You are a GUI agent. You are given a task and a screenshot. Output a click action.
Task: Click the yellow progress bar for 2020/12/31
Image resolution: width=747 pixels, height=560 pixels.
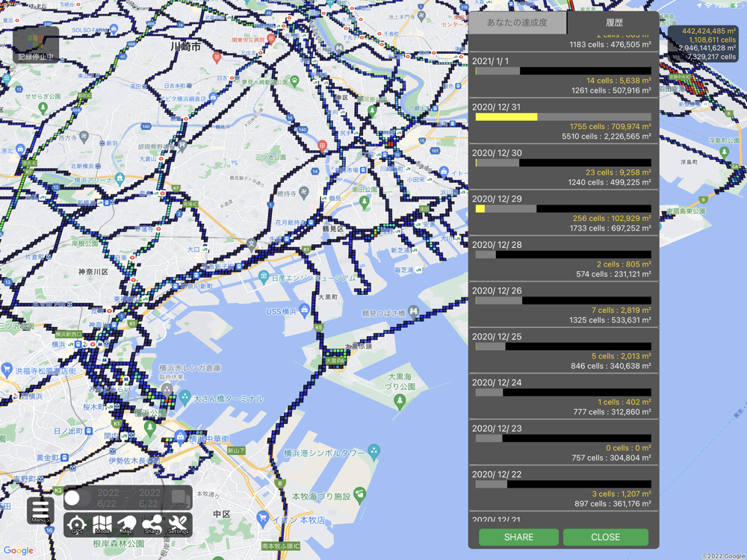pyautogui.click(x=506, y=117)
